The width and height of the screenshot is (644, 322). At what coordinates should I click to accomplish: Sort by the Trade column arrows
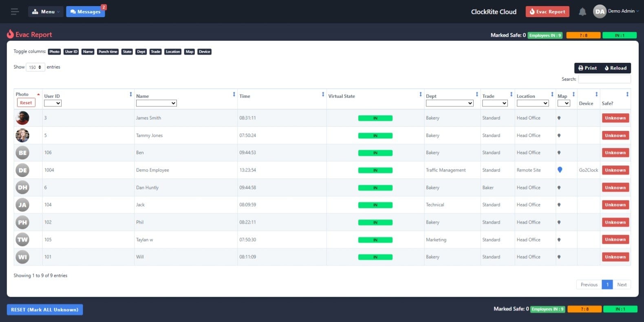[511, 95]
